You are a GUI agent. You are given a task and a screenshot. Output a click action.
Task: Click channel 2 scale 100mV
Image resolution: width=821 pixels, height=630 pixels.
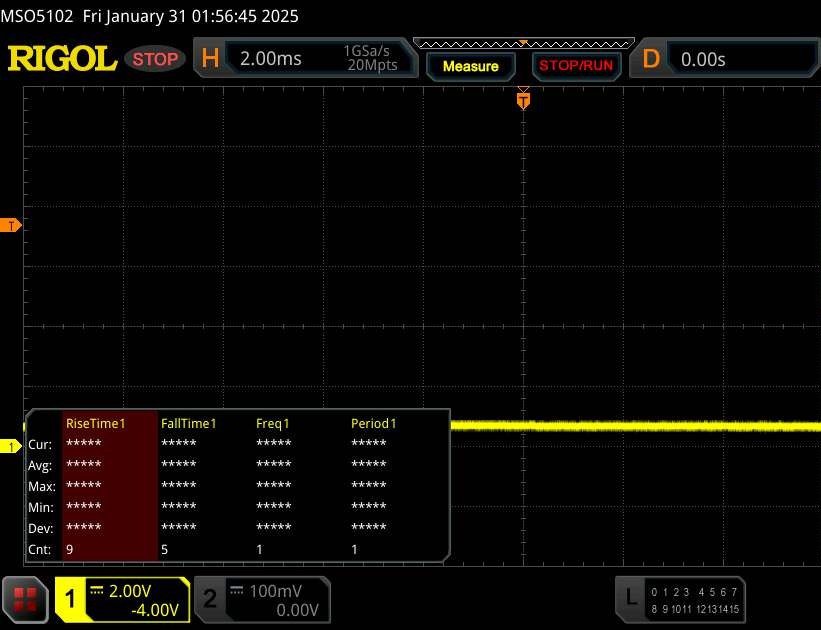point(275,591)
